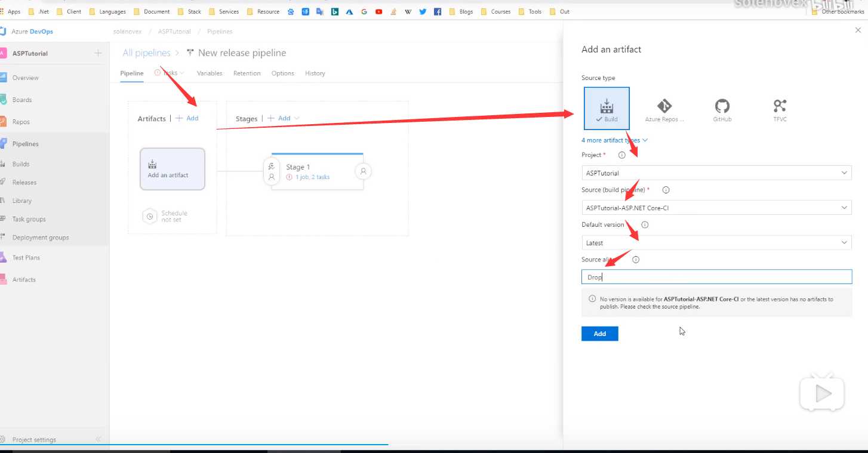Go to Builds in sidebar
This screenshot has height=453, width=868.
point(21,164)
